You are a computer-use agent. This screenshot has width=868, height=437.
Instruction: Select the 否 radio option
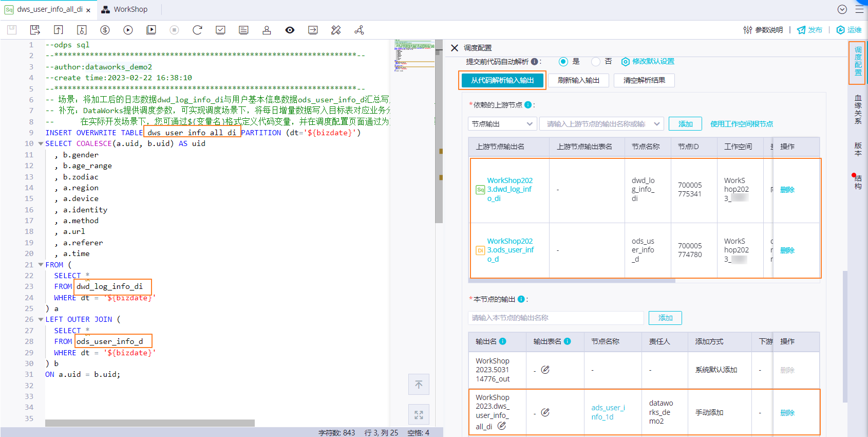[x=596, y=62]
